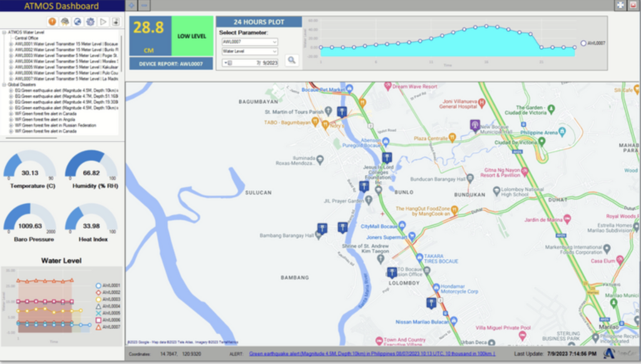Open the Water Level parameter dropdown
641x364 pixels.
(250, 51)
